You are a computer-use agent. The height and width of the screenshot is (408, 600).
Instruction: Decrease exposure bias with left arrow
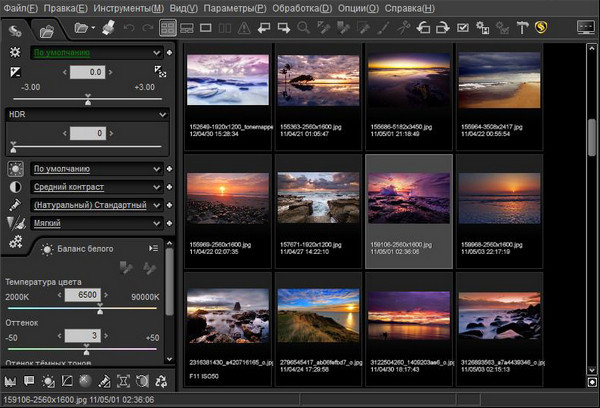[x=64, y=72]
